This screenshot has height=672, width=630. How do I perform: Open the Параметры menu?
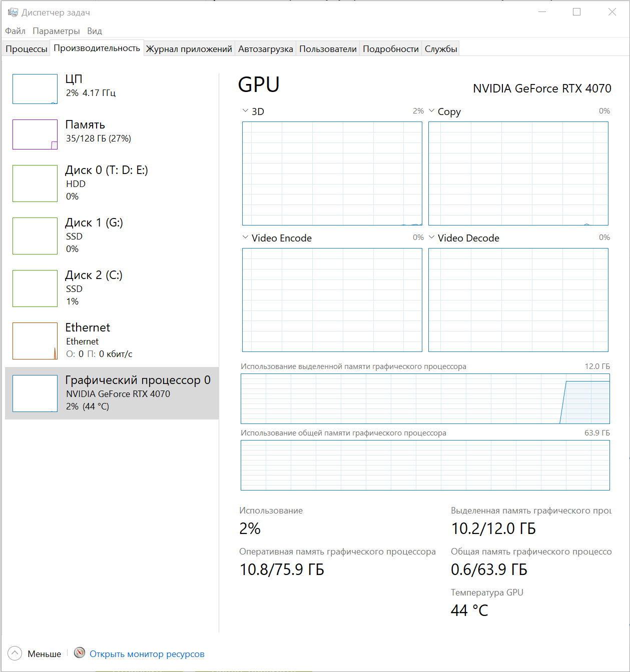[56, 31]
